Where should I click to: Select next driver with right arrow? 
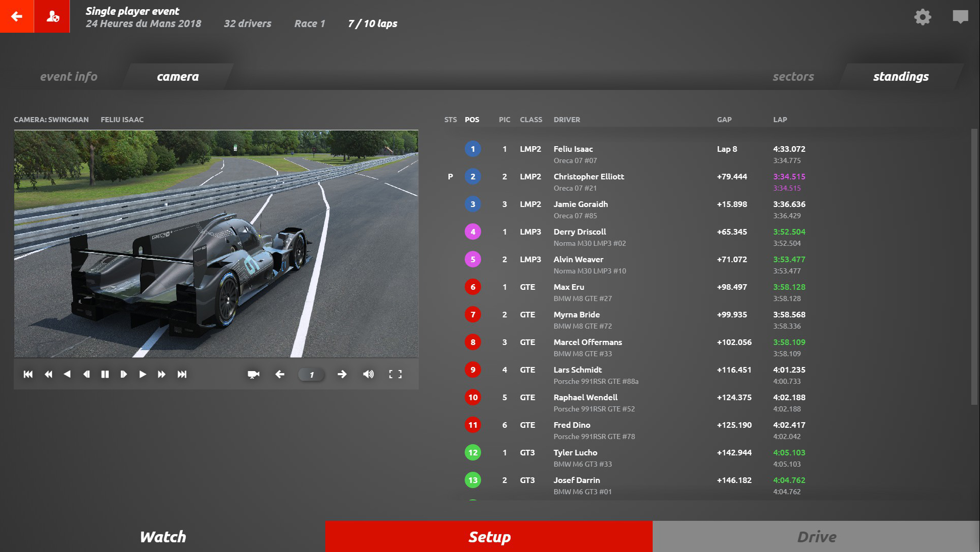click(x=342, y=374)
